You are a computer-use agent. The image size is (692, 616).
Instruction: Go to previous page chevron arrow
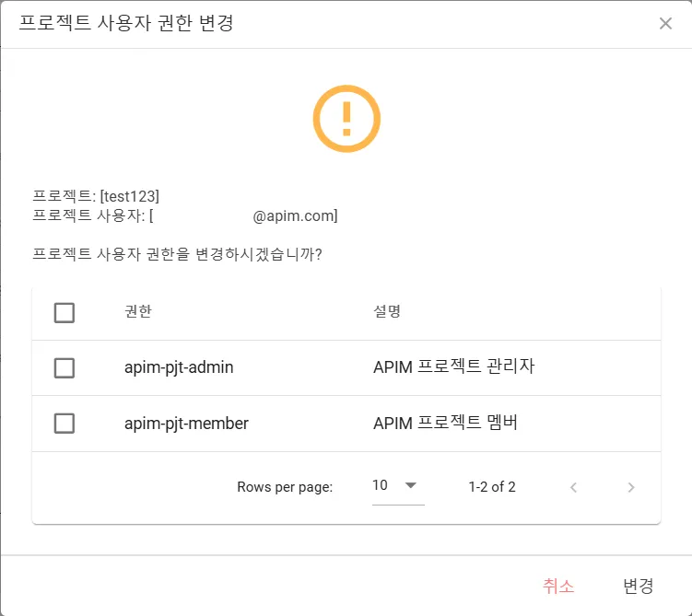coord(573,487)
